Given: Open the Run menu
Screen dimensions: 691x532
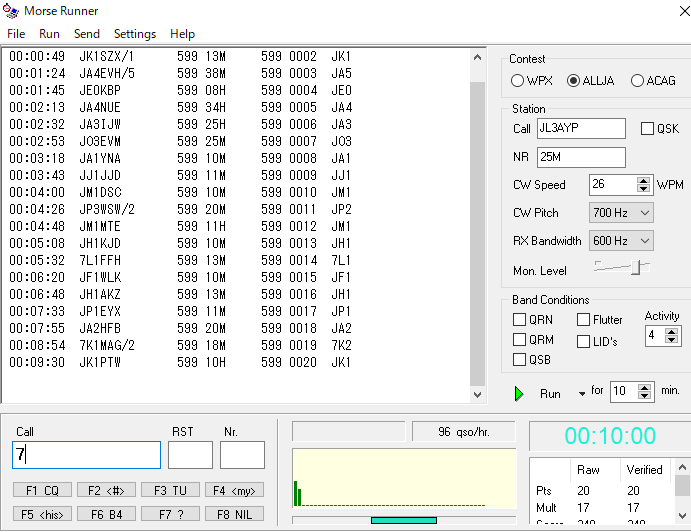Looking at the screenshot, I should 49,34.
